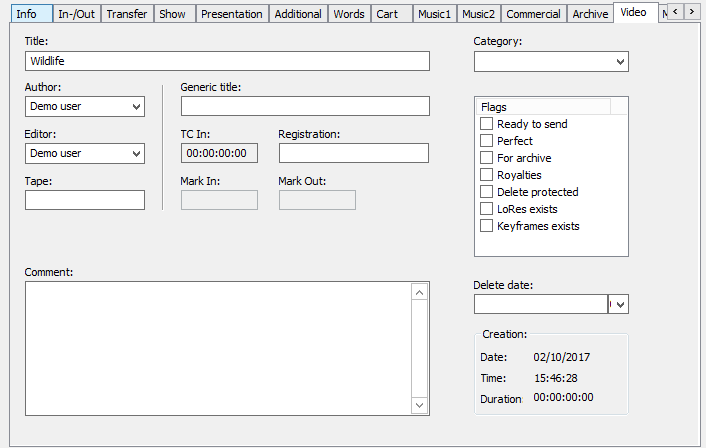Click the Comment box scroll up arrow

coord(420,292)
